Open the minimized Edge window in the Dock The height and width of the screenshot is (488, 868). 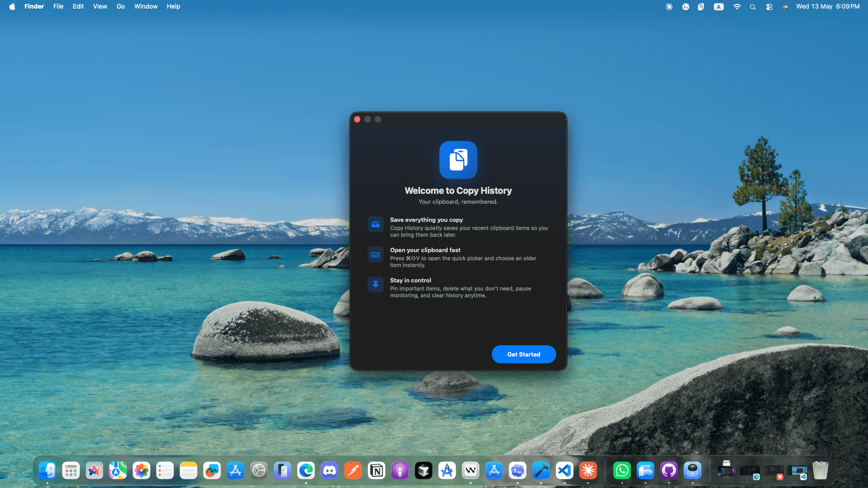[x=750, y=472]
